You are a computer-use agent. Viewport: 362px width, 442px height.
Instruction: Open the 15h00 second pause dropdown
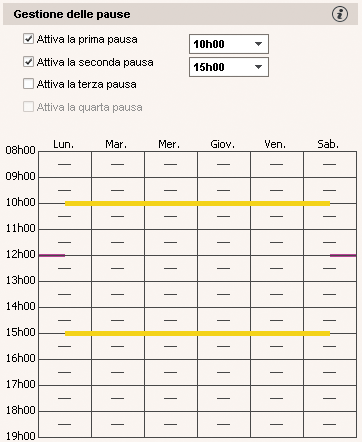coord(229,67)
